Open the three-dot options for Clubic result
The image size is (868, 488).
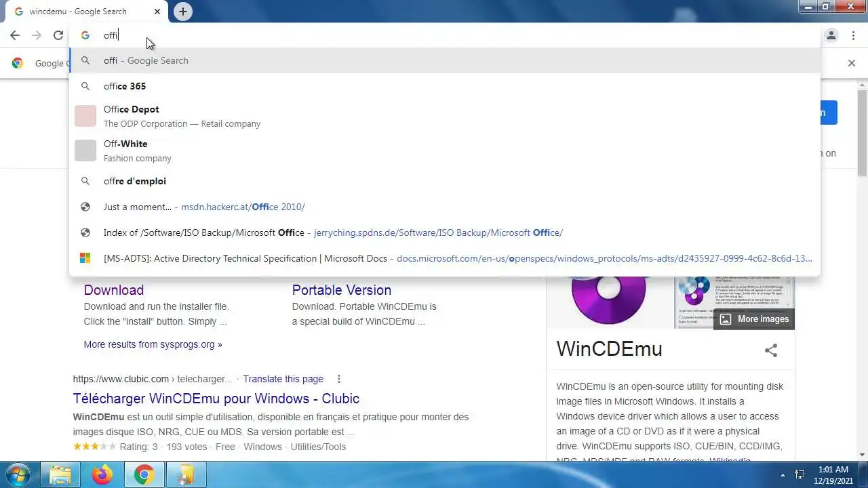339,379
